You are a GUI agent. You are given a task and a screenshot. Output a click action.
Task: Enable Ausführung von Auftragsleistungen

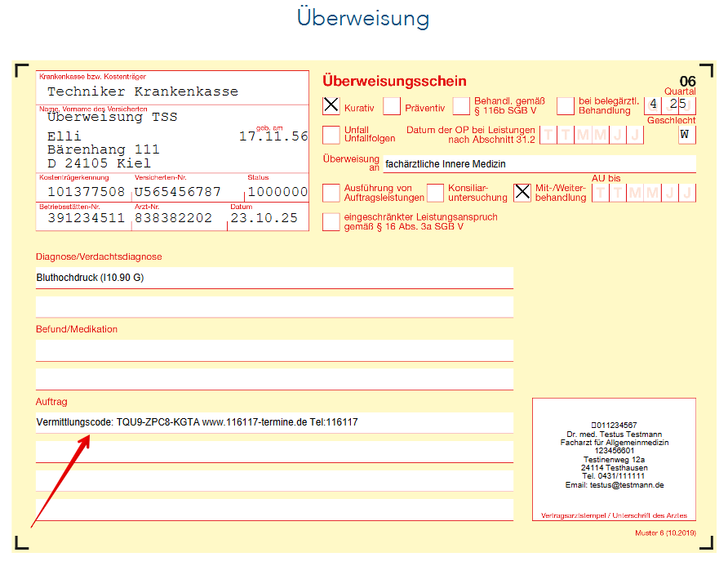[x=331, y=191]
